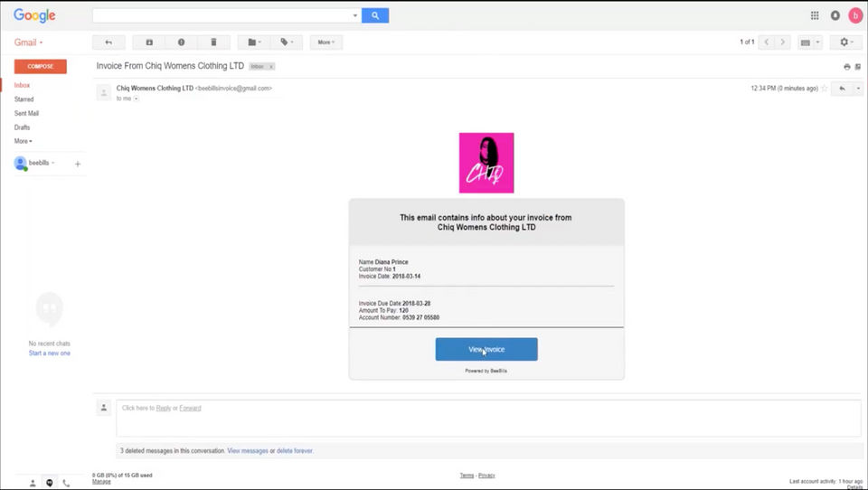The height and width of the screenshot is (490, 868).
Task: Open the Manage storage link
Action: 101,482
